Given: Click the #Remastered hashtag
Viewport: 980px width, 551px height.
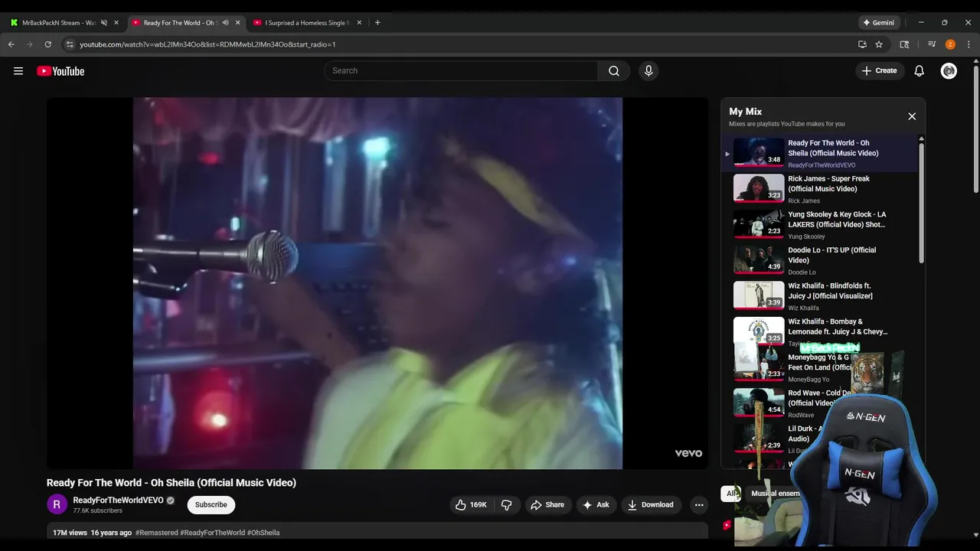Looking at the screenshot, I should click(157, 533).
